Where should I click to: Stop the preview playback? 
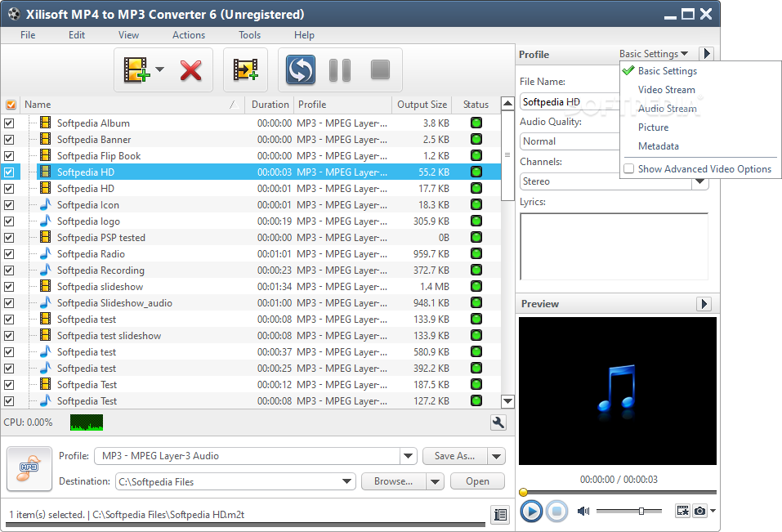coord(556,511)
